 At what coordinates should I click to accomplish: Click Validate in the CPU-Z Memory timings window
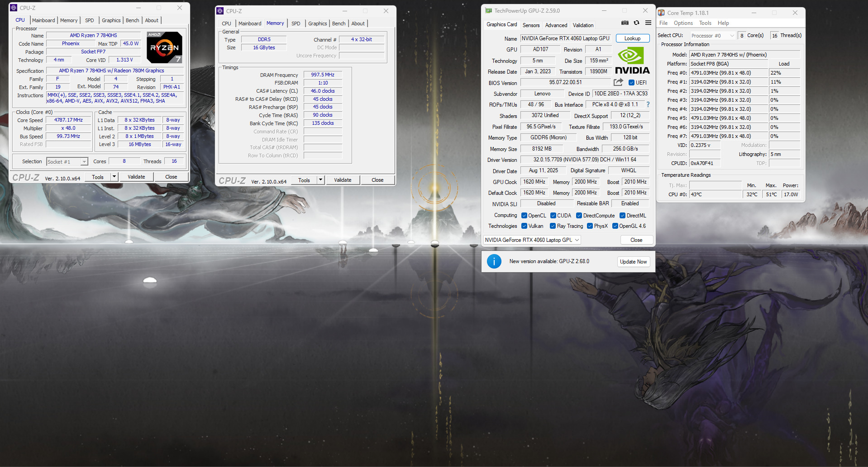(x=343, y=180)
